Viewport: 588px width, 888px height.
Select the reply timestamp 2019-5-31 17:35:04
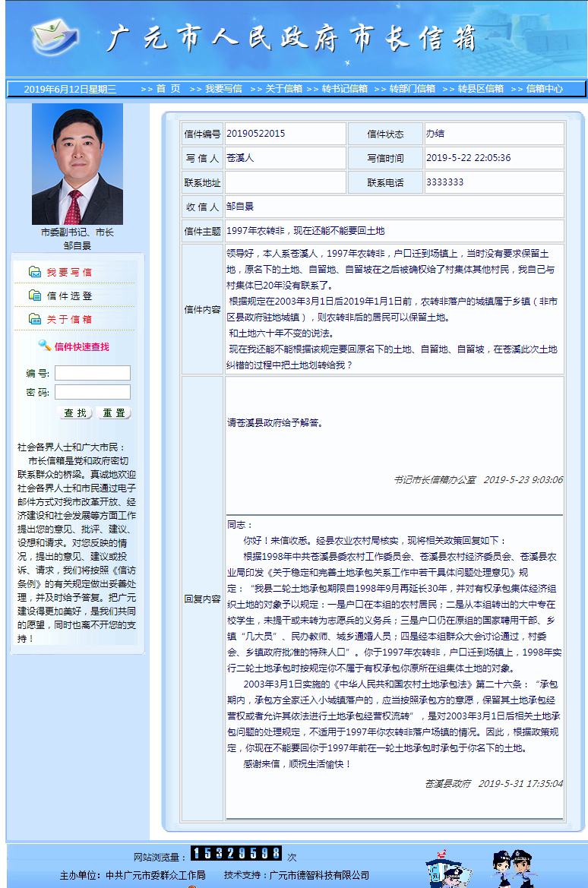[520, 784]
